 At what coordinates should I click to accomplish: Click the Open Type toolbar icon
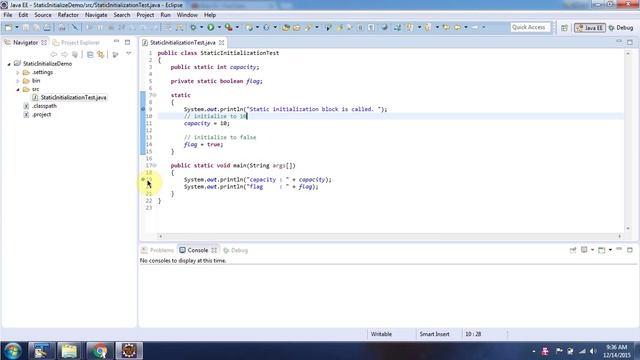(x=286, y=27)
